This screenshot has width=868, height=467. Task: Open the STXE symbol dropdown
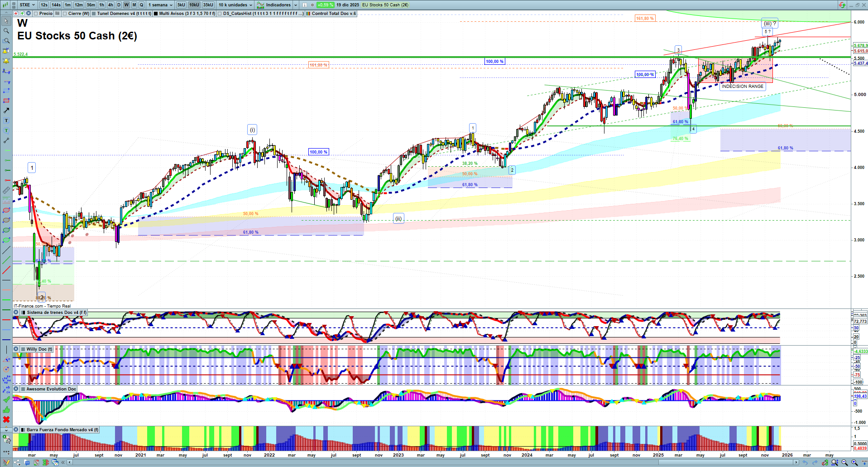pos(27,5)
